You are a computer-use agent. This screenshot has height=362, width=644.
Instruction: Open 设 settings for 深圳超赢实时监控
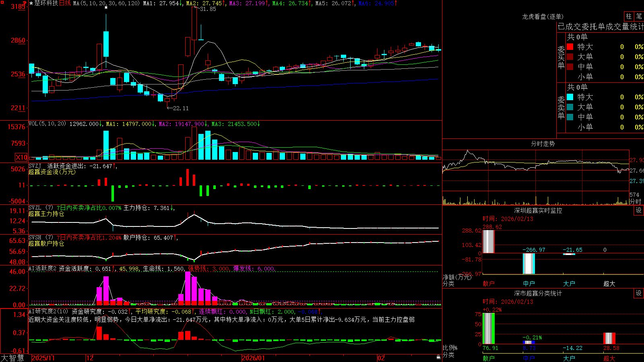point(639,210)
